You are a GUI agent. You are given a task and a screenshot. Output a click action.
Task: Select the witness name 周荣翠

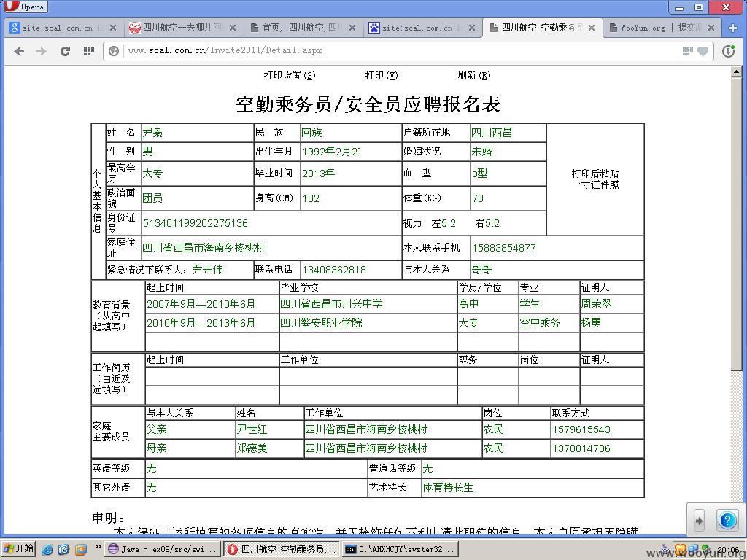(x=596, y=304)
